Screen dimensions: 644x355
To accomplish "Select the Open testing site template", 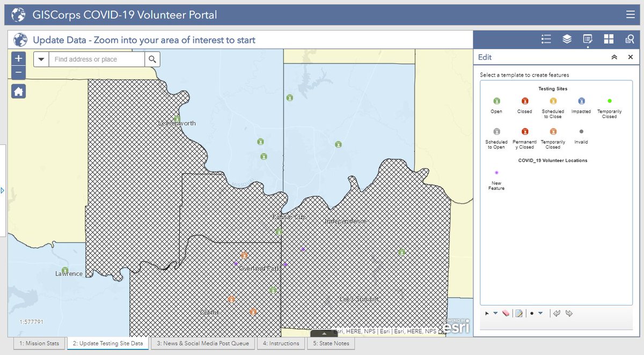I will pos(496,105).
